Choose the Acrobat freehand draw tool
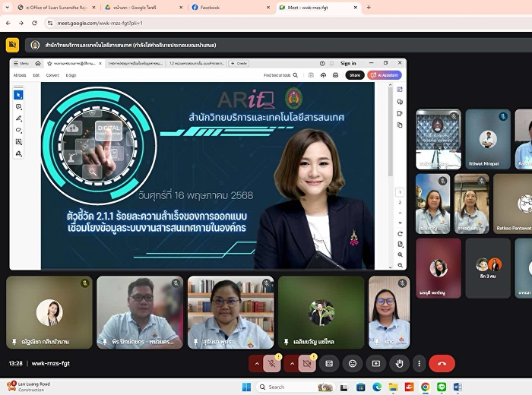Image resolution: width=532 pixels, height=395 pixels. 19,130
